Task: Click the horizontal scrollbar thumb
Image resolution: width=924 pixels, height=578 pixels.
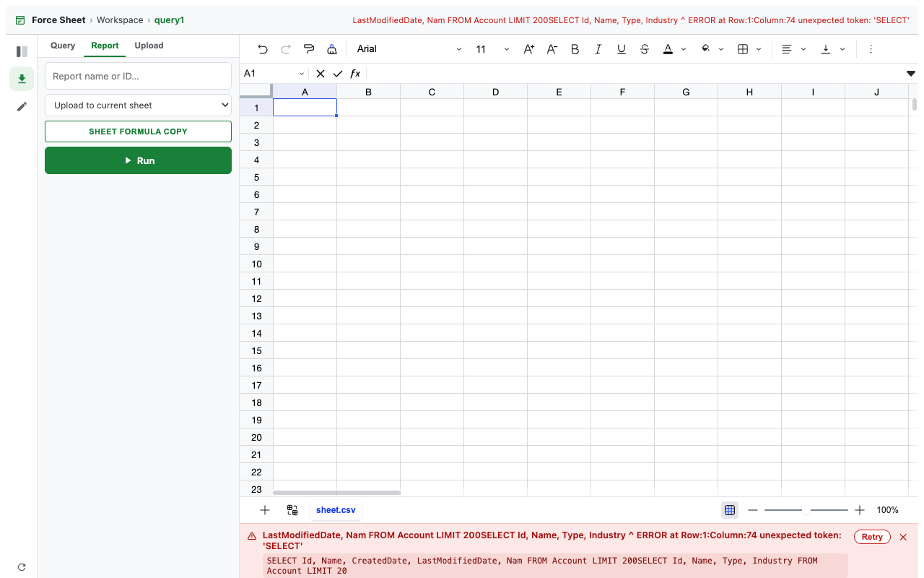Action: pos(336,493)
